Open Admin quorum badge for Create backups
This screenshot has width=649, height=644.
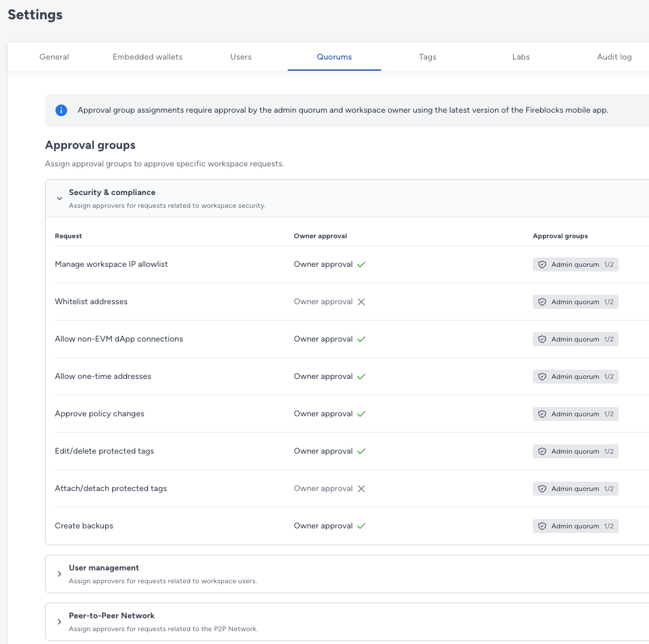(x=575, y=526)
